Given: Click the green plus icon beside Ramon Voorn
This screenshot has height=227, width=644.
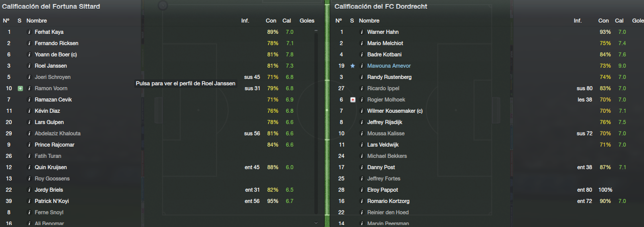Looking at the screenshot, I should [x=20, y=88].
